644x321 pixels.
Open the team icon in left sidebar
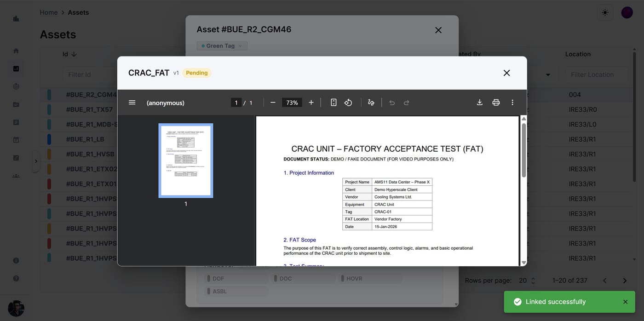pyautogui.click(x=16, y=176)
